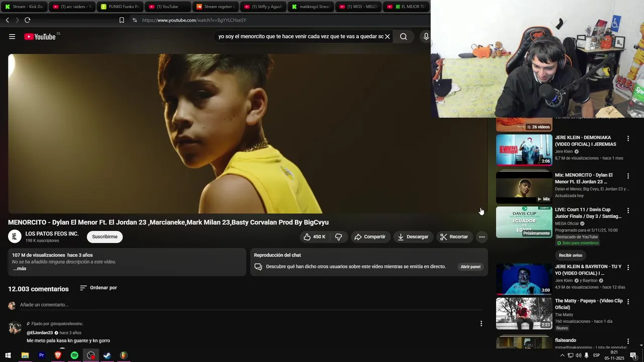Open the Ordenar por sort menu
The image size is (644, 362).
click(99, 288)
